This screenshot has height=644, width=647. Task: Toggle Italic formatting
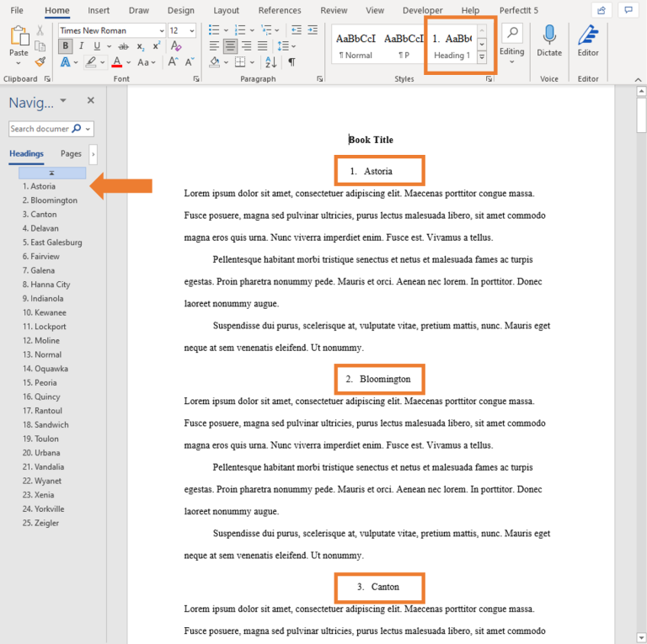(82, 46)
